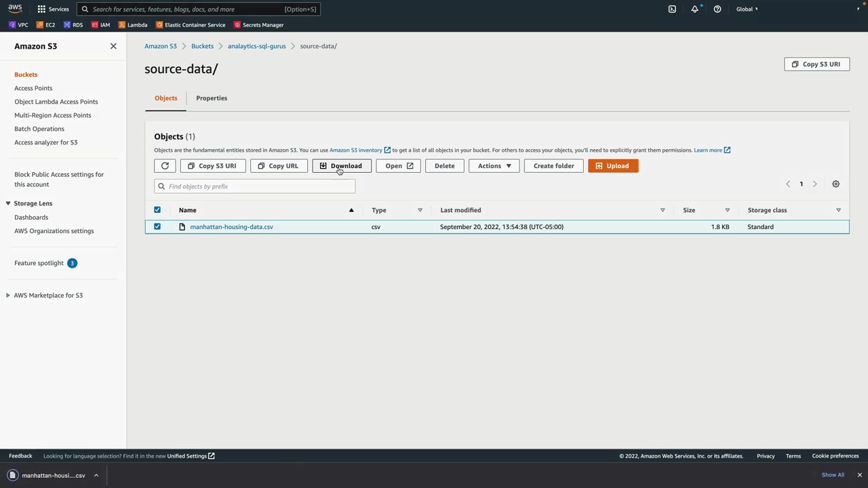
Task: Open Batch Operations in side navigation
Action: [x=39, y=129]
